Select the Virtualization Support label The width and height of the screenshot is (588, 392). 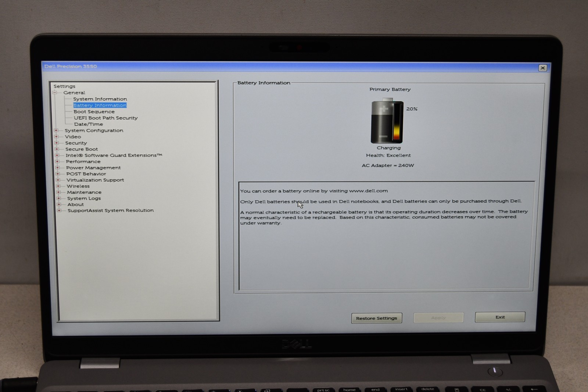coord(95,180)
